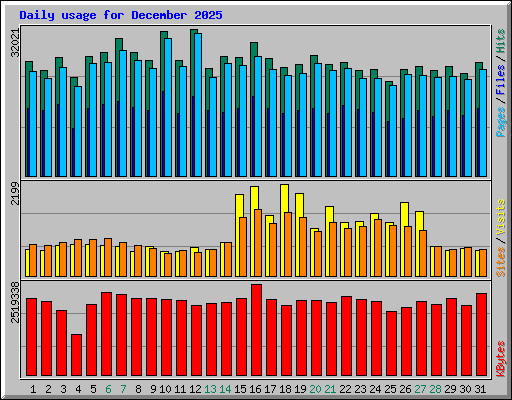This screenshot has height=400, width=512.
Task: Click green weekend day 13 label
Action: point(210,389)
